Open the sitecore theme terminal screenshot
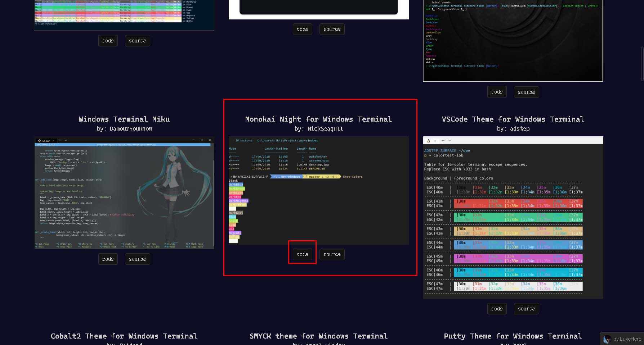 pos(513,41)
